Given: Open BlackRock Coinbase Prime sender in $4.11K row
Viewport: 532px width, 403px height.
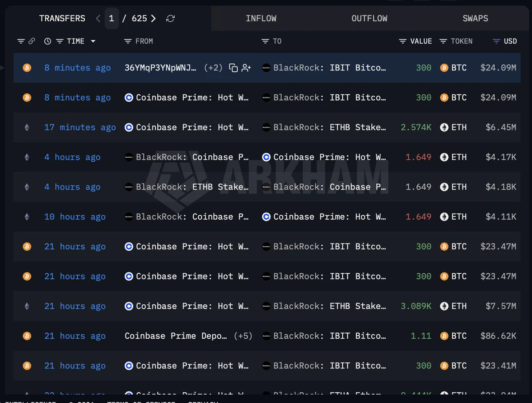Looking at the screenshot, I should pyautogui.click(x=192, y=217).
